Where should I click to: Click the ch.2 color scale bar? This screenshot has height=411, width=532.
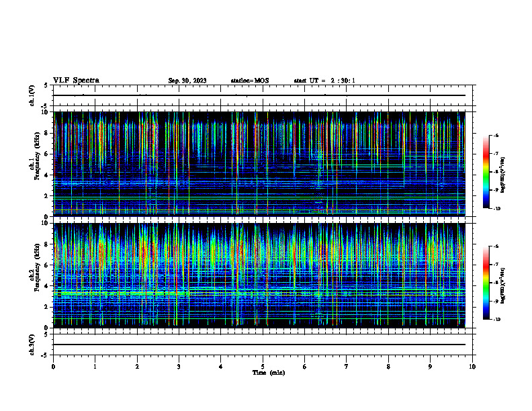click(x=486, y=283)
